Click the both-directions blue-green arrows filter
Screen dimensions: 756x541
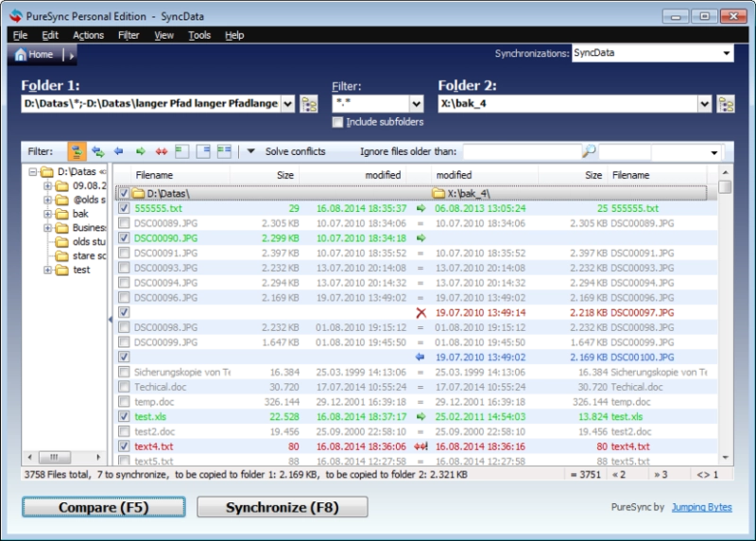click(x=98, y=151)
